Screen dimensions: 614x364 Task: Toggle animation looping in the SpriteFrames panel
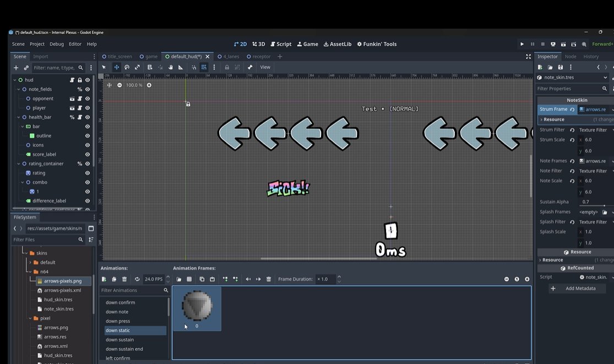point(137,279)
